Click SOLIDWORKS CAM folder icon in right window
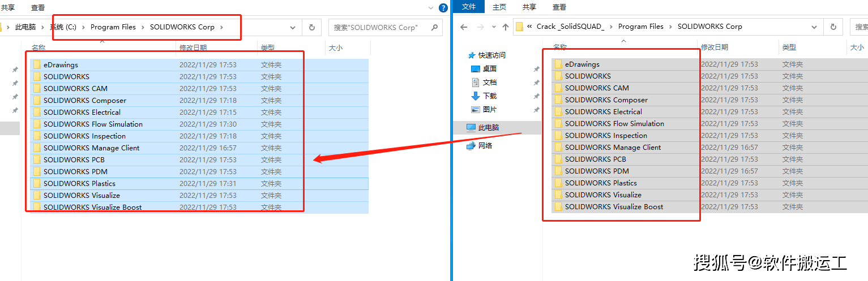This screenshot has height=281, width=868. pos(559,88)
